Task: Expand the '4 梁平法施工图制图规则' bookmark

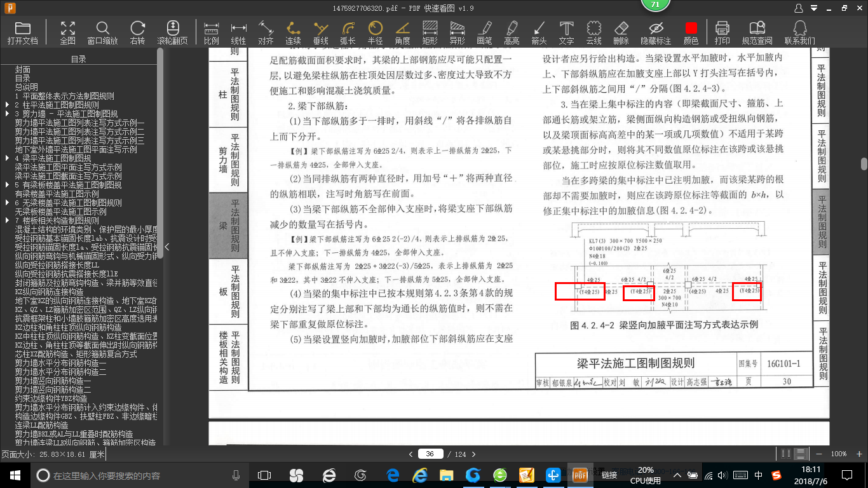Action: (x=7, y=158)
